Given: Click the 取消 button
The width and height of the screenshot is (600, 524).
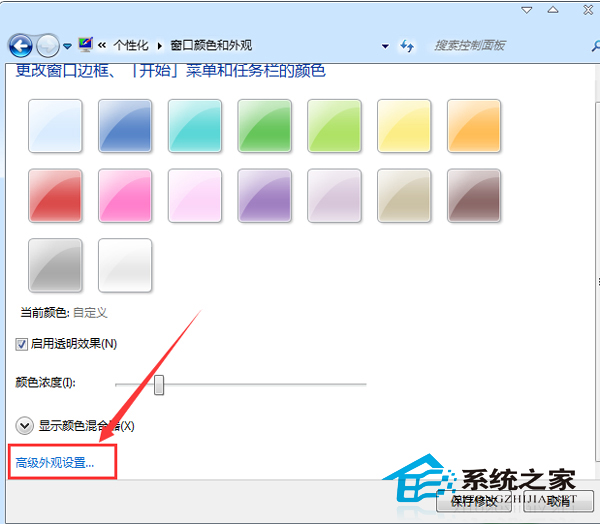Looking at the screenshot, I should point(558,501).
